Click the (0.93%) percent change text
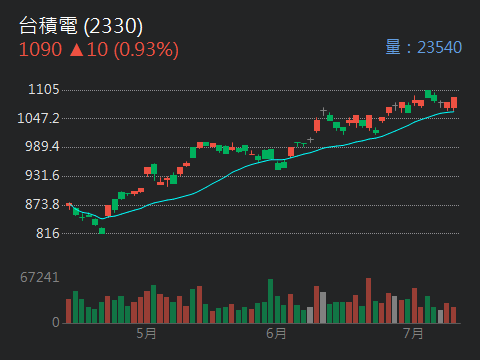This screenshot has width=480, height=360. click(x=146, y=50)
